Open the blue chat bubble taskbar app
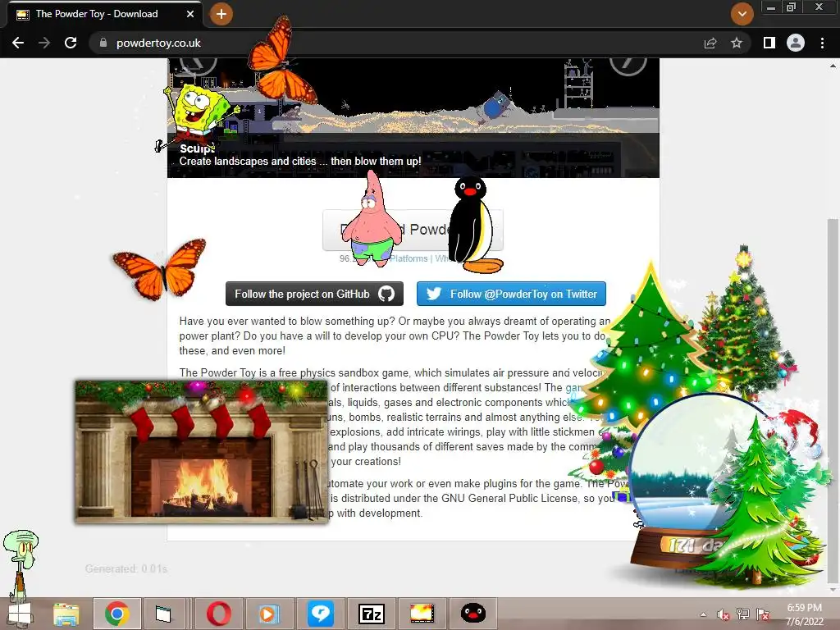840x630 pixels. tap(321, 614)
